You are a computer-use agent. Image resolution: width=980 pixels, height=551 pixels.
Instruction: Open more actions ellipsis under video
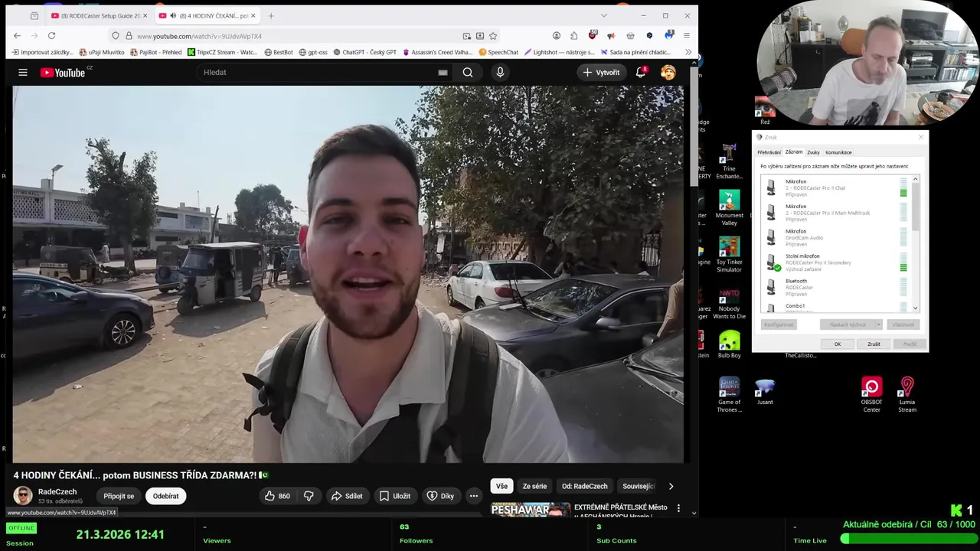click(474, 496)
